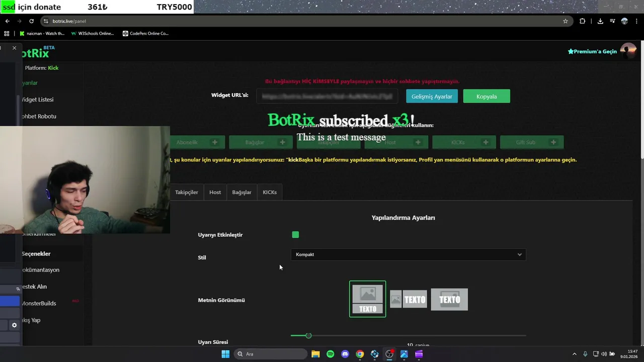Test the Bağışlar alert button

(260, 142)
